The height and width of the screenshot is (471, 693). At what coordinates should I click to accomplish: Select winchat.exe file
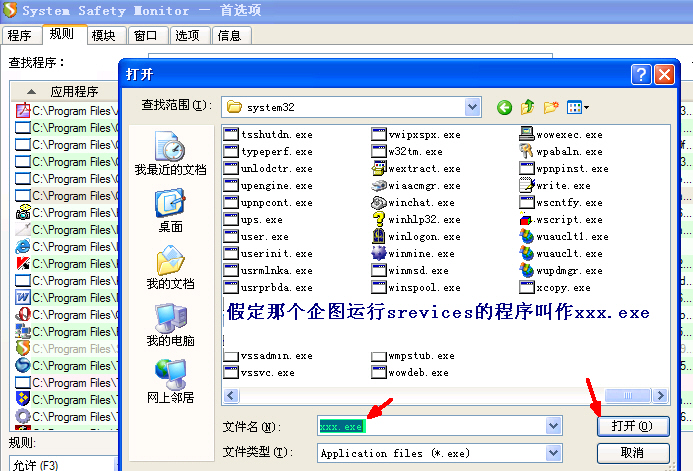coord(413,203)
